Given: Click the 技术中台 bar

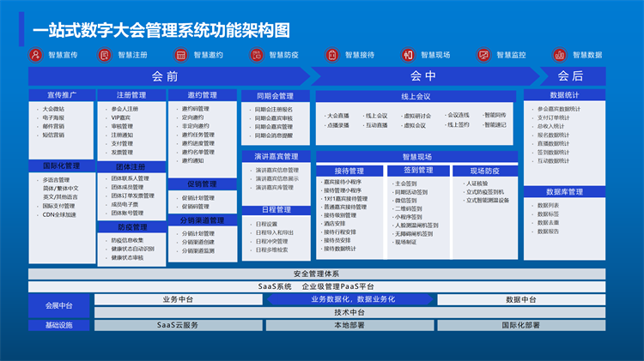Looking at the screenshot, I should (x=350, y=313).
